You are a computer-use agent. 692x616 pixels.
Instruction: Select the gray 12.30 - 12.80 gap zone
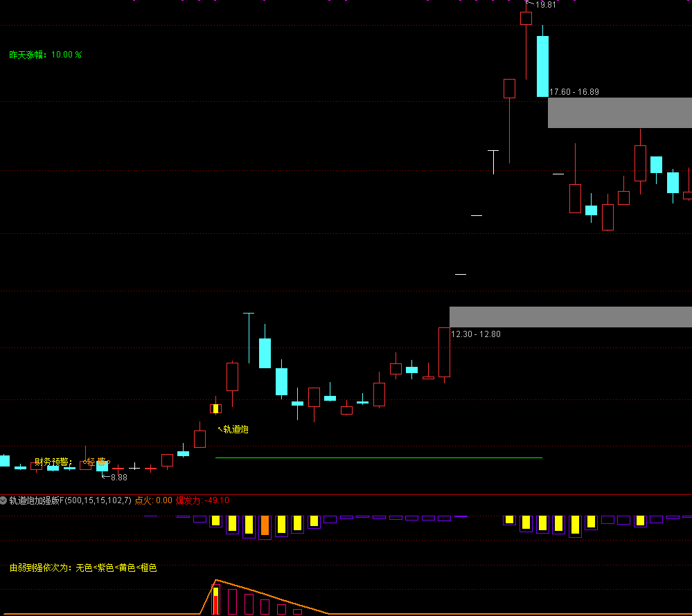click(570, 317)
